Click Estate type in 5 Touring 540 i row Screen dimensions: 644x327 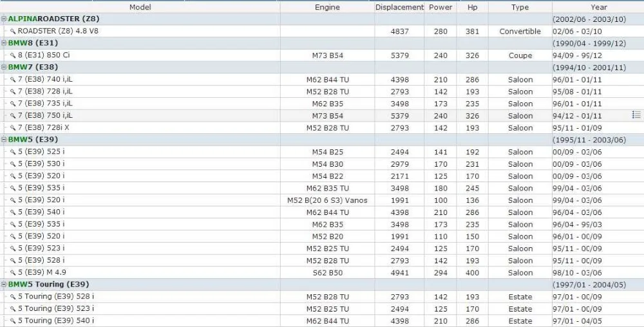(x=520, y=321)
